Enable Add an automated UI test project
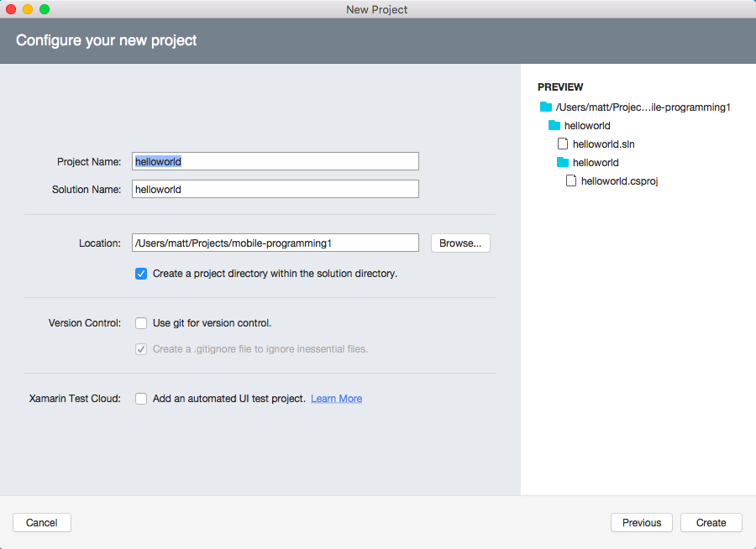This screenshot has height=549, width=756. 141,399
